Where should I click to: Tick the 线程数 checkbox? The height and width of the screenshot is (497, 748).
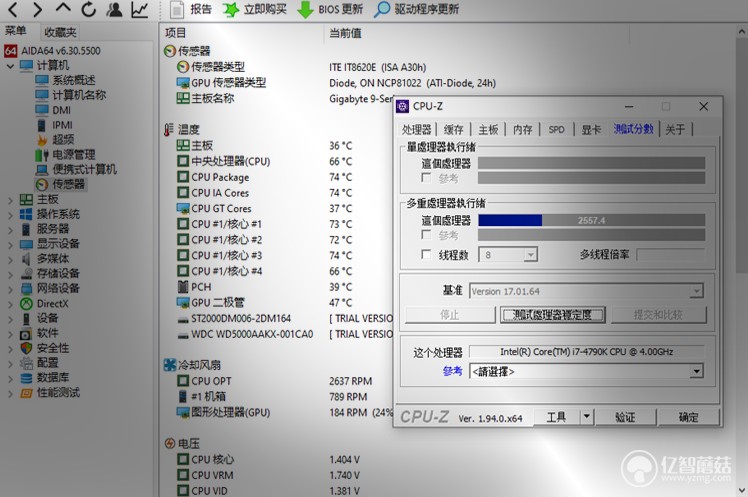coord(426,254)
